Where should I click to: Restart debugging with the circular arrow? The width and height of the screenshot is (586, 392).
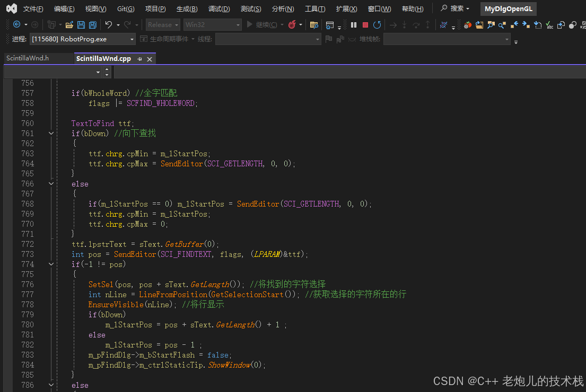(377, 25)
